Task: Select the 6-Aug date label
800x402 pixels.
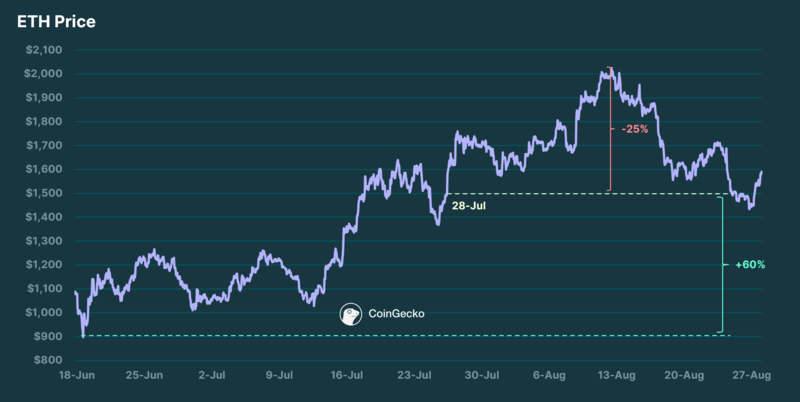Action: point(551,376)
